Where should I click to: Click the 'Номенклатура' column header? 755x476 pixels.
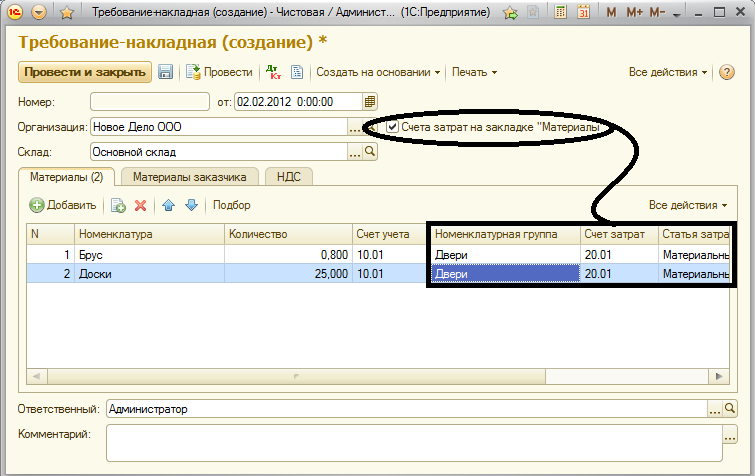click(x=149, y=234)
